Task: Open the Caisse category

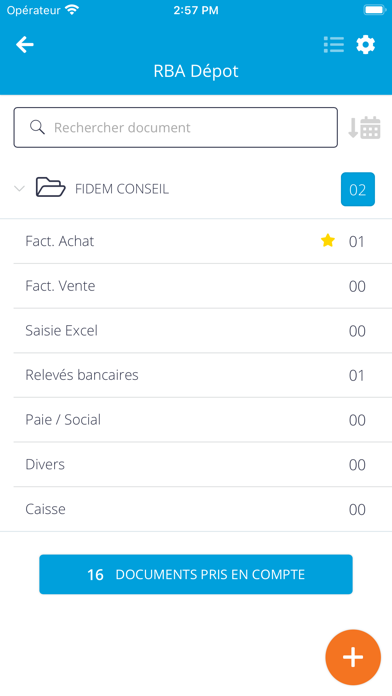Action: coord(196,509)
